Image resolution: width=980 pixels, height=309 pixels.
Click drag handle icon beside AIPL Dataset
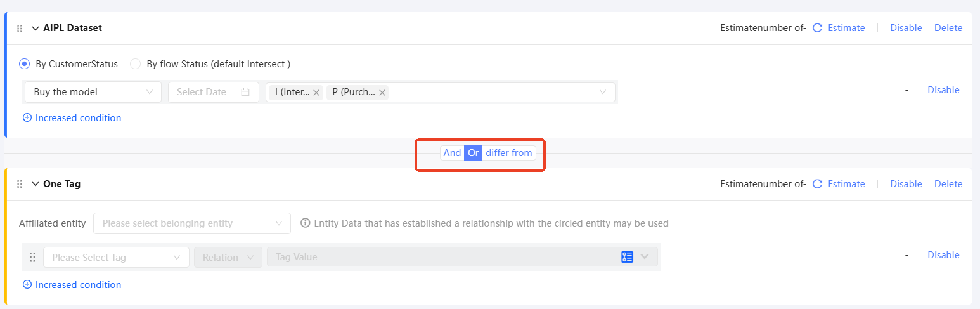20,29
